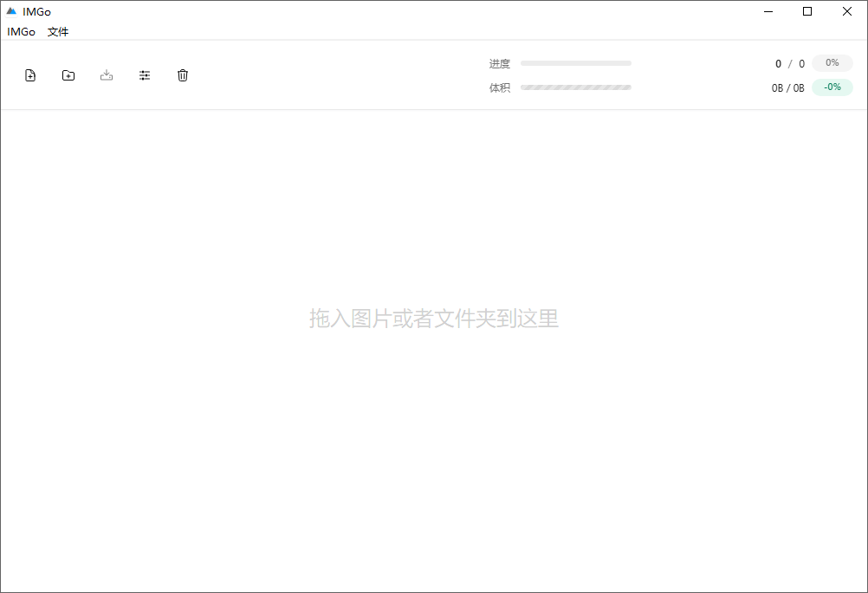Click the save/export download icon
868x593 pixels.
(x=107, y=75)
